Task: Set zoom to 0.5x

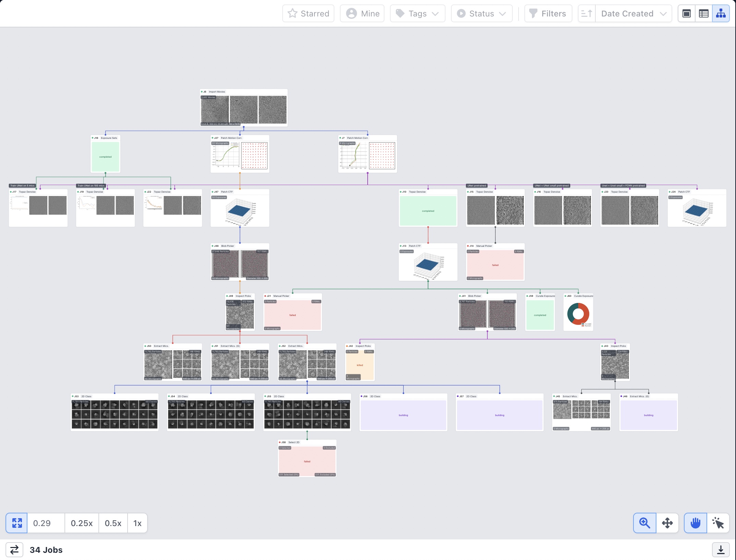Action: pos(113,523)
